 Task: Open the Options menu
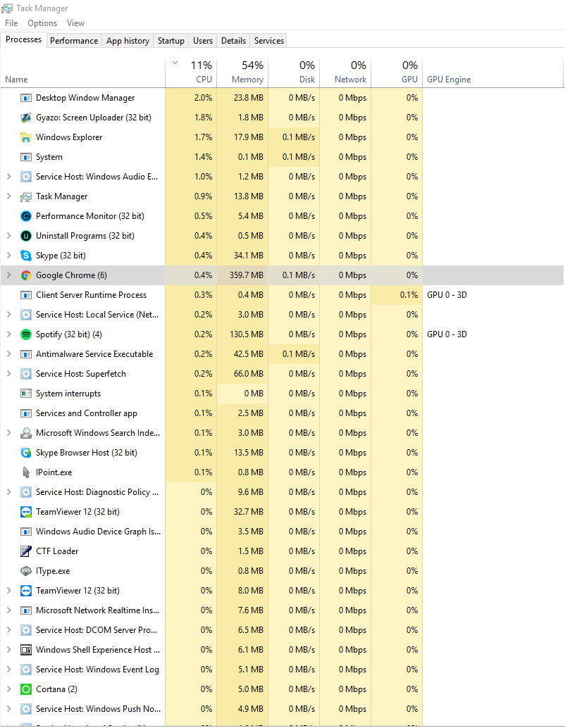tap(42, 23)
